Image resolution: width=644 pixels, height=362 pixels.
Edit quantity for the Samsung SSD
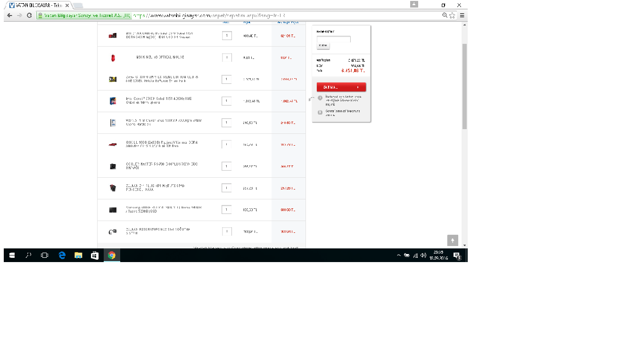(x=227, y=210)
